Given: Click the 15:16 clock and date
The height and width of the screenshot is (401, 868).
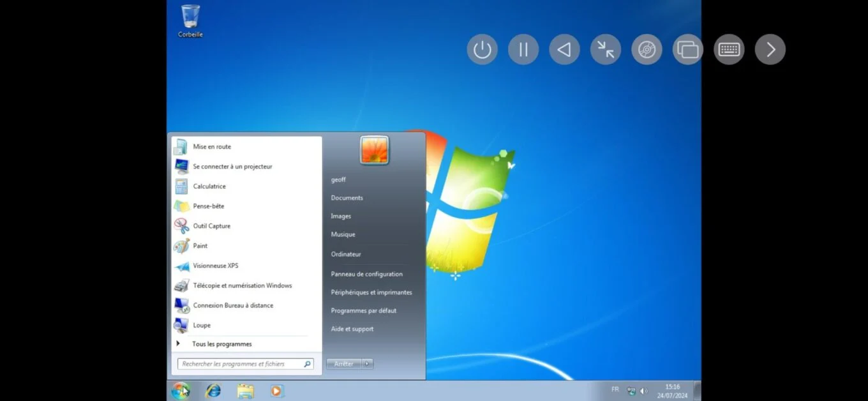Looking at the screenshot, I should (x=672, y=391).
